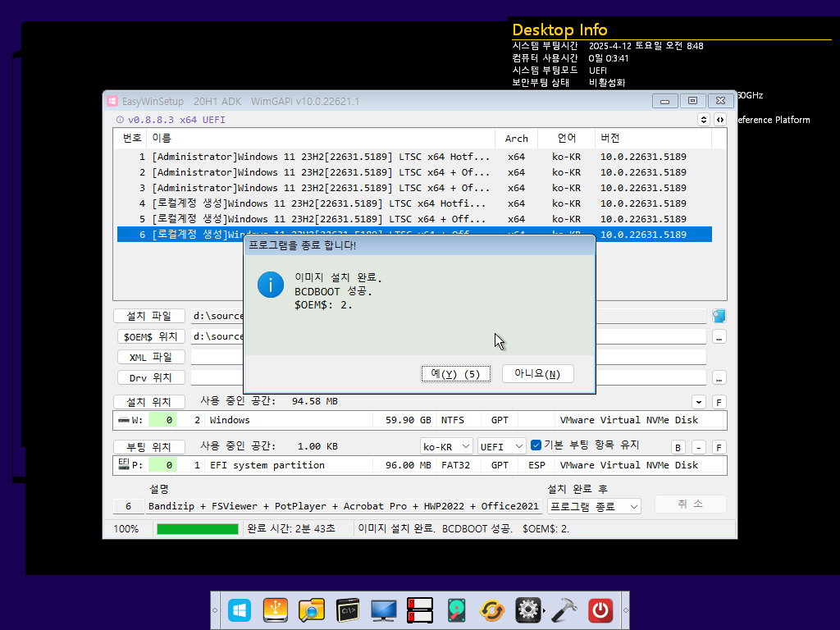Select image row 2 in the list
The image size is (840, 630).
[414, 172]
